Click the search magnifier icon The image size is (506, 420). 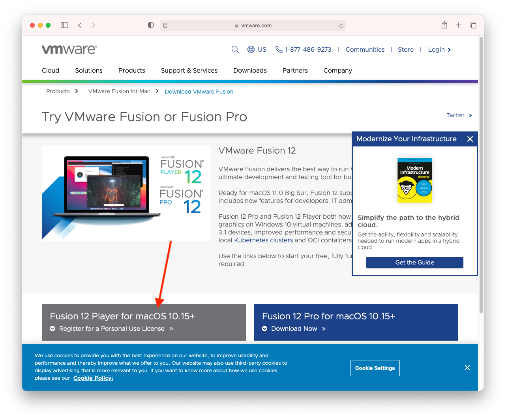coord(235,49)
